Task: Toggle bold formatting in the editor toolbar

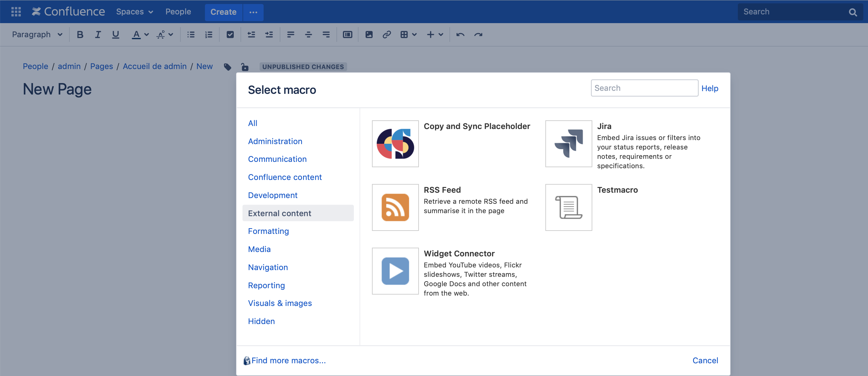Action: pyautogui.click(x=80, y=34)
